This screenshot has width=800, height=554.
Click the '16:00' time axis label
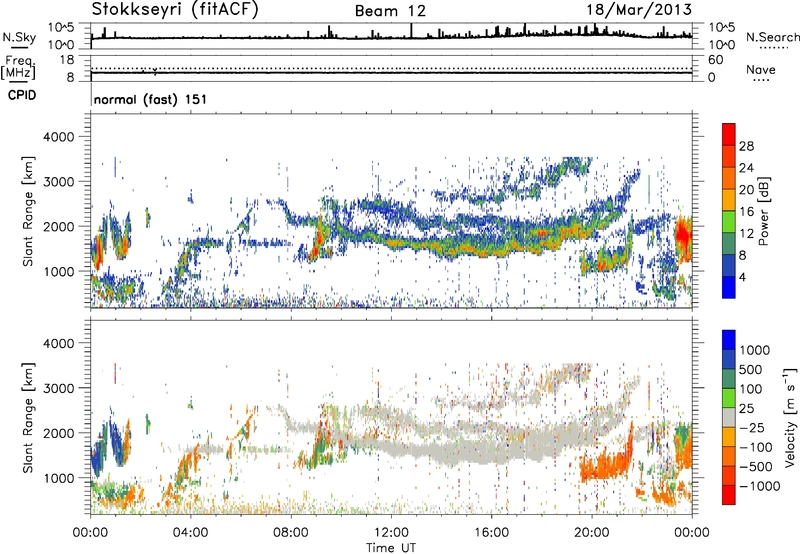[491, 533]
